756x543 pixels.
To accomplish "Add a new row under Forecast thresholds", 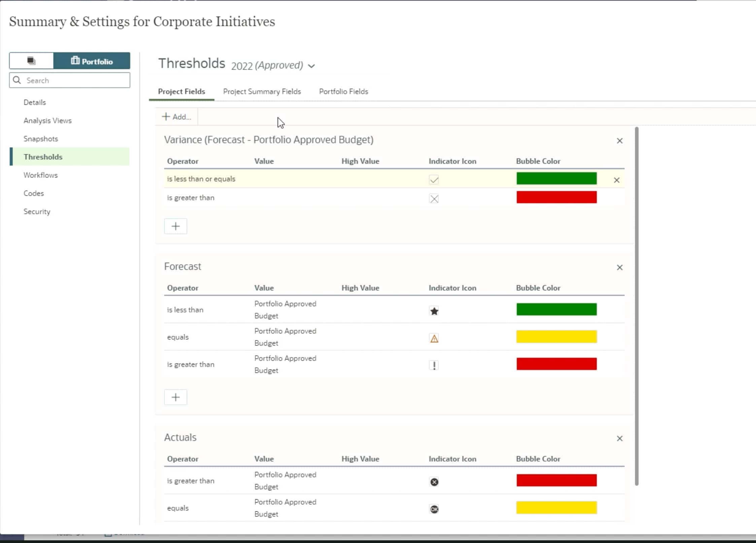I will click(175, 397).
